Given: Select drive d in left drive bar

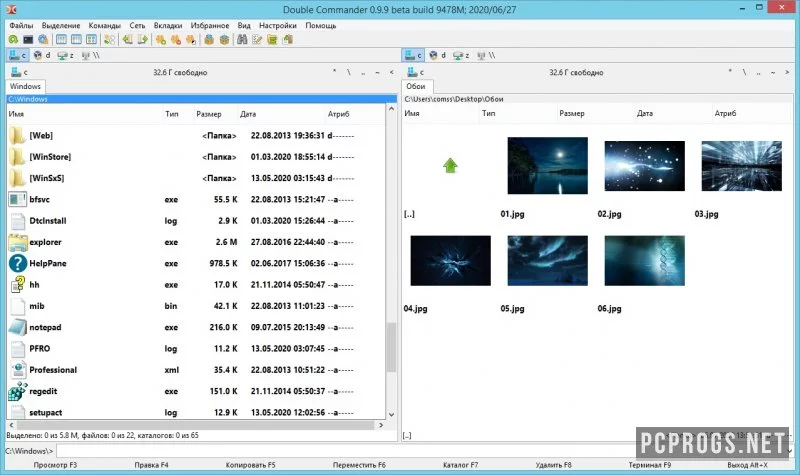Looking at the screenshot, I should click(42, 55).
